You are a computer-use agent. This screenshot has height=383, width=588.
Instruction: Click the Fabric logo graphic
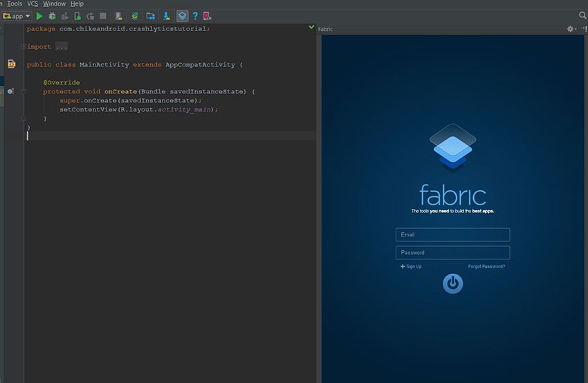pos(452,147)
